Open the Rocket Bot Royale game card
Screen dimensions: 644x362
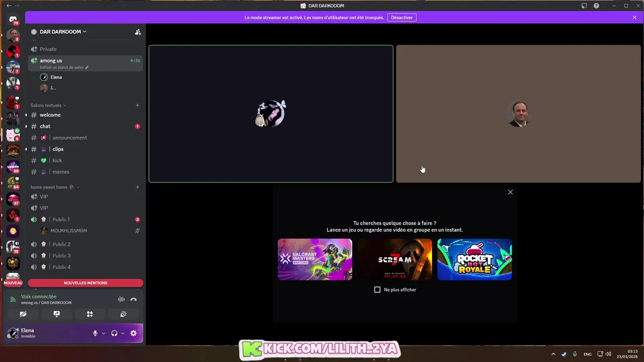coord(474,259)
